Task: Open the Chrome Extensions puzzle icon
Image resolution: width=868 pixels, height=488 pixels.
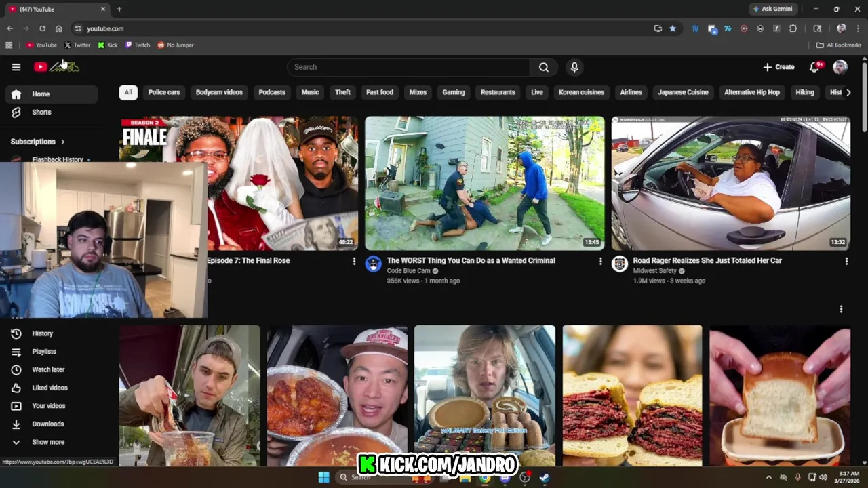Action: tap(793, 28)
